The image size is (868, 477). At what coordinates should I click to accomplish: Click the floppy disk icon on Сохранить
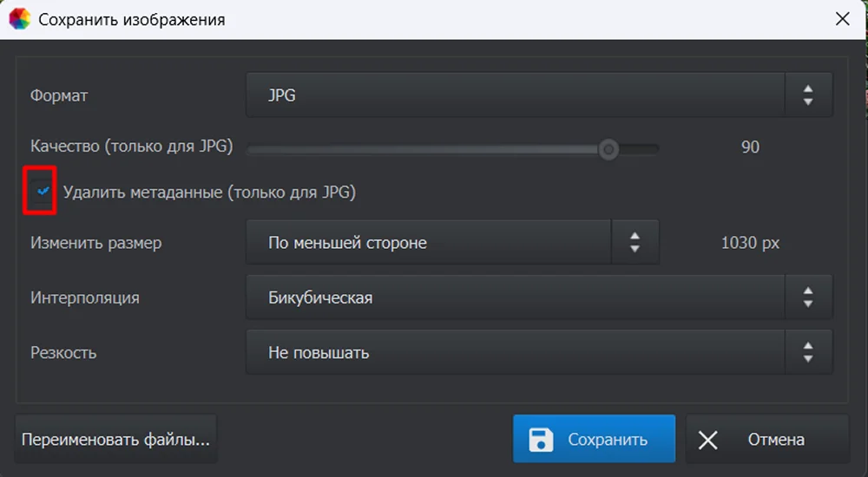[x=541, y=440]
